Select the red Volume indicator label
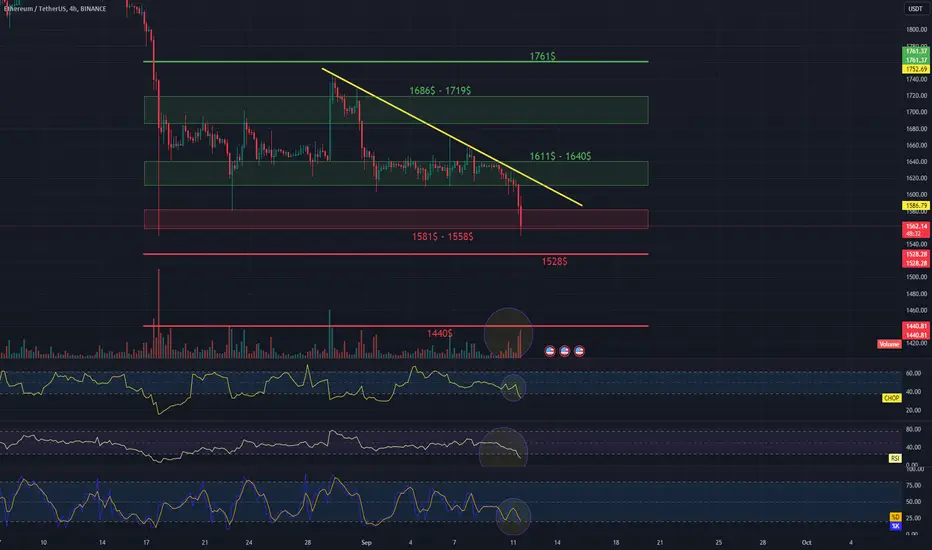932x550 pixels. click(889, 344)
